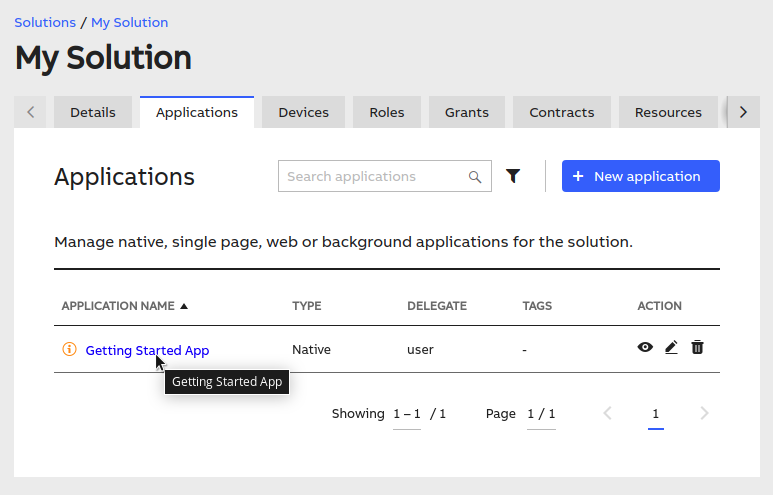The width and height of the screenshot is (773, 495).
Task: Go to the previous page arrow
Action: [x=607, y=413]
